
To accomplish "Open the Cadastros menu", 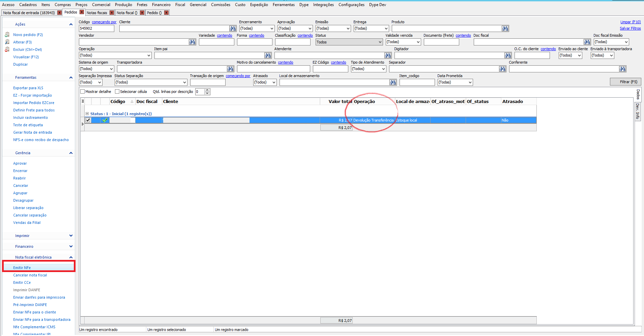I will coord(28,5).
